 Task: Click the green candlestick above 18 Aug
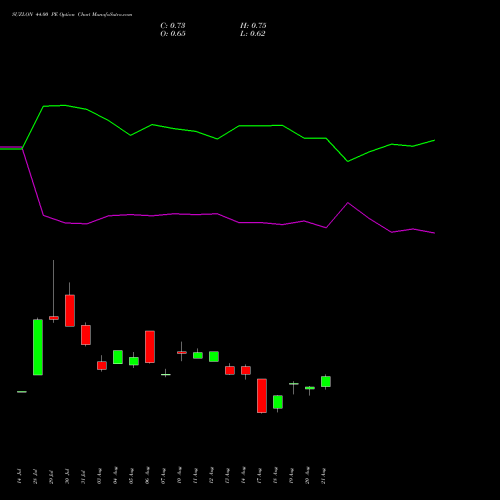pos(278,402)
